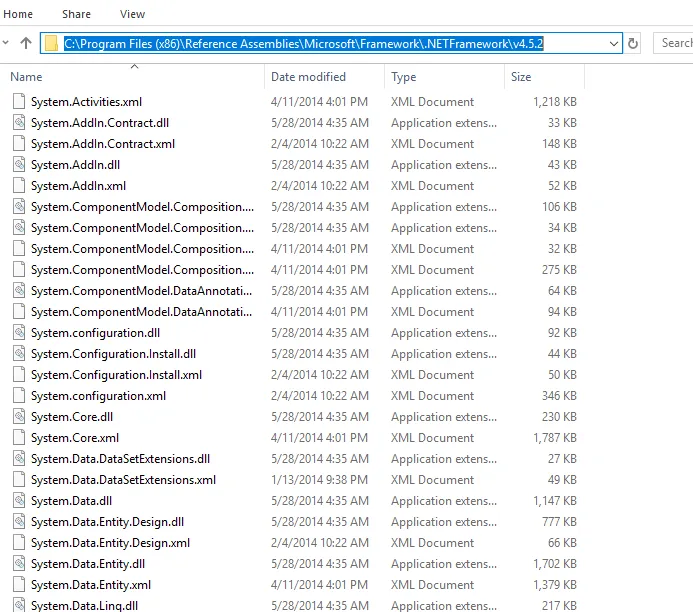Select the System.AddIn.Contract.dll file icon
Screen dimensions: 693x612
coord(19,122)
